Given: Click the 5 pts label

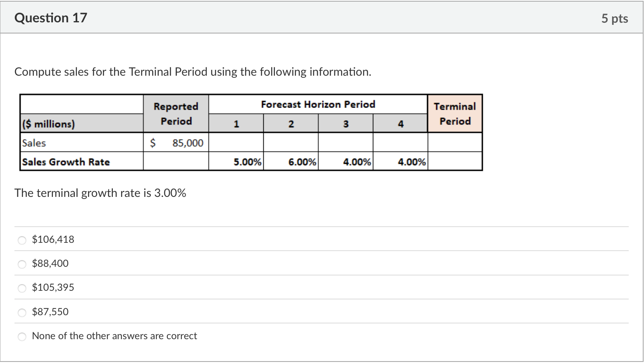Looking at the screenshot, I should [615, 18].
